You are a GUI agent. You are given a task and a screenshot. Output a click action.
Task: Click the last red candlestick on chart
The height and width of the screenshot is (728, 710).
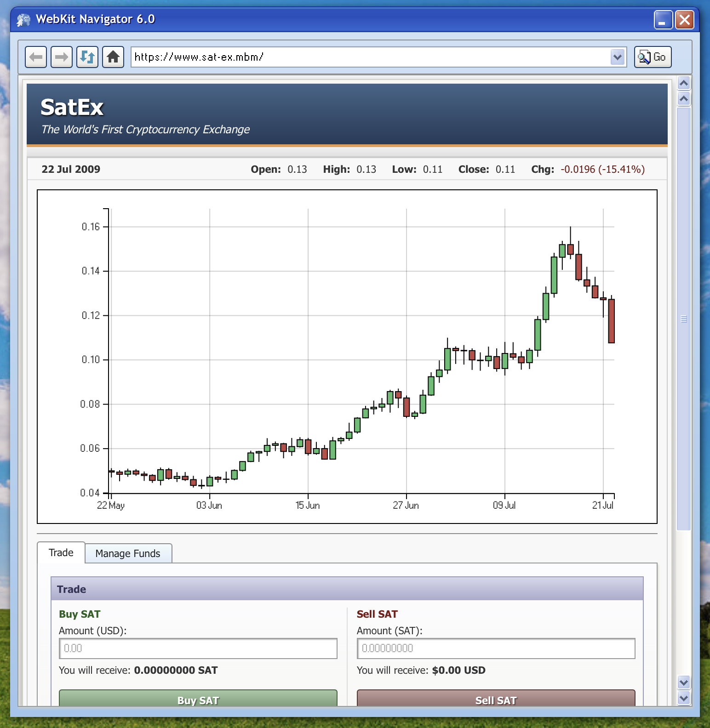[611, 321]
